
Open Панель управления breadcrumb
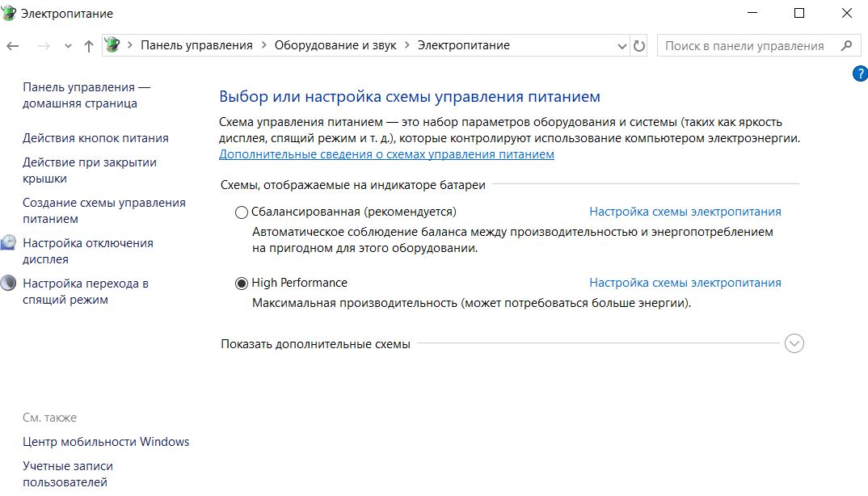(196, 45)
